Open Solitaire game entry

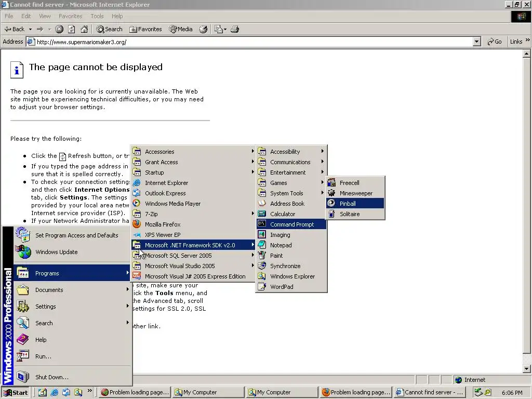pyautogui.click(x=355, y=214)
